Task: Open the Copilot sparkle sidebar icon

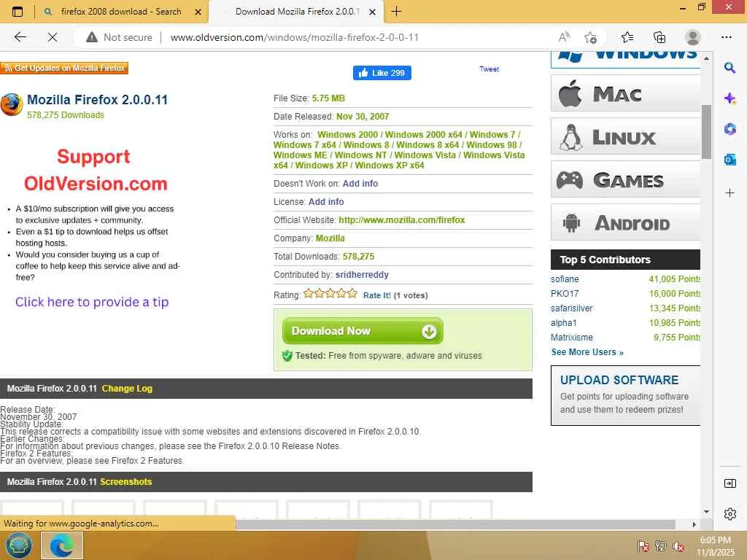Action: point(729,98)
